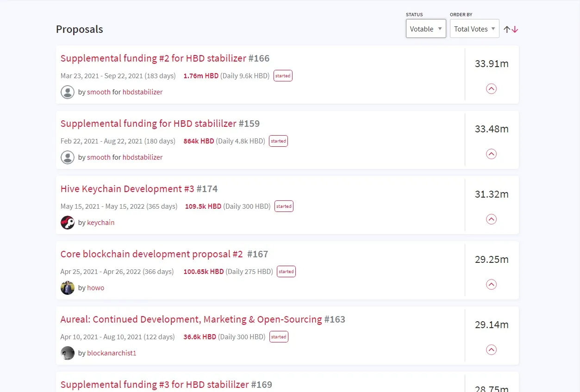Click started badge on proposal #159
Image resolution: width=580 pixels, height=392 pixels.
point(278,141)
